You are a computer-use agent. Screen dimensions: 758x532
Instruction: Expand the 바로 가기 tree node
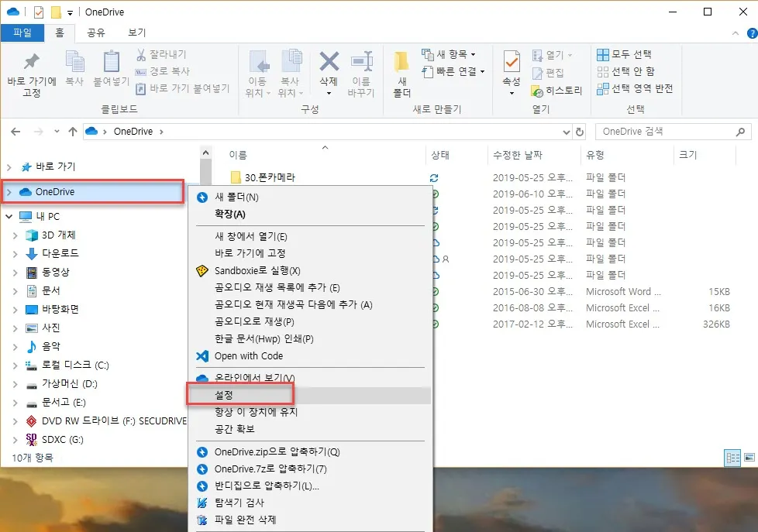pyautogui.click(x=9, y=167)
